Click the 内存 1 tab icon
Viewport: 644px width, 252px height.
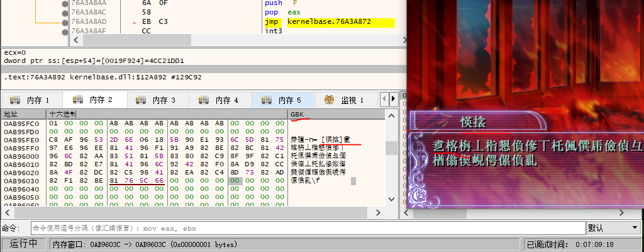click(x=15, y=100)
